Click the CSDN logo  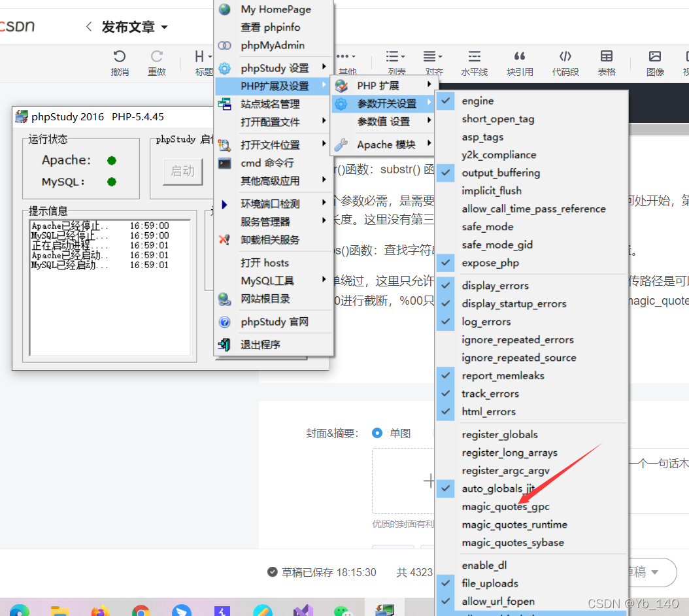[17, 26]
